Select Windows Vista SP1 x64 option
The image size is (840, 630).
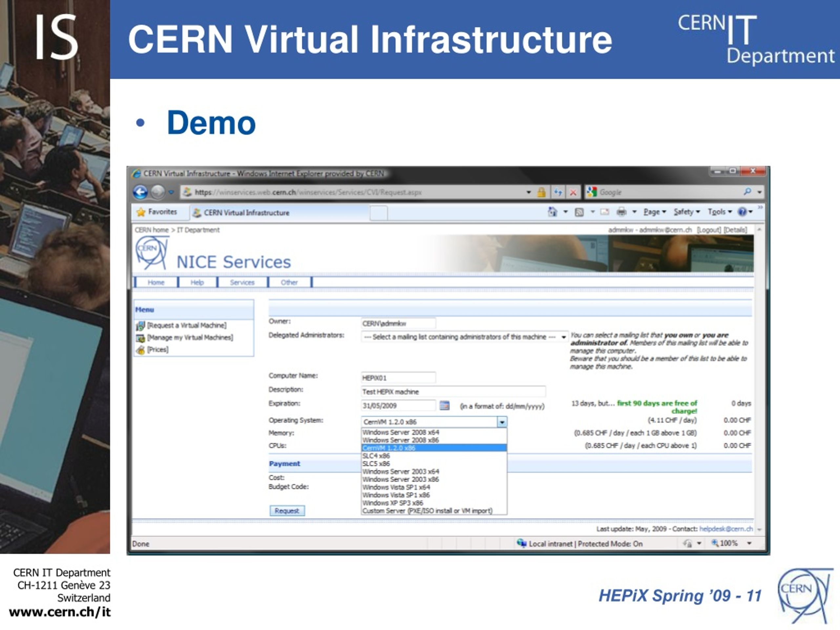click(x=434, y=487)
